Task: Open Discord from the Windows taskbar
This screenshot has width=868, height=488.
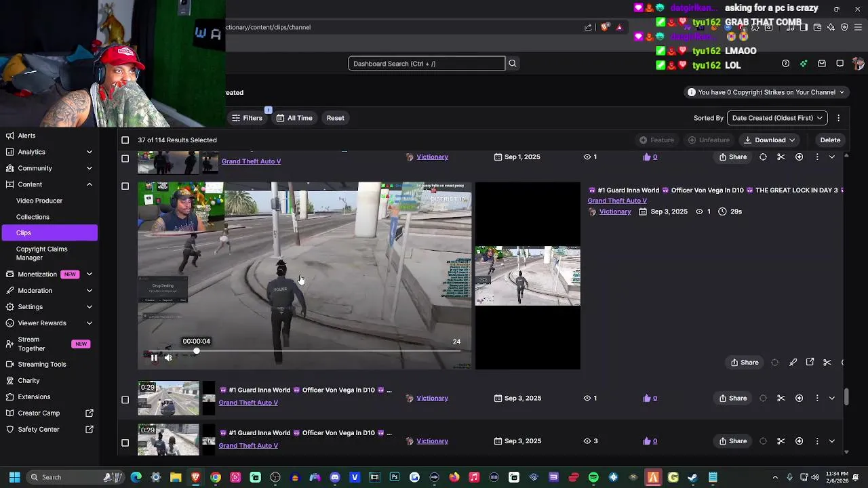Action: (x=335, y=477)
